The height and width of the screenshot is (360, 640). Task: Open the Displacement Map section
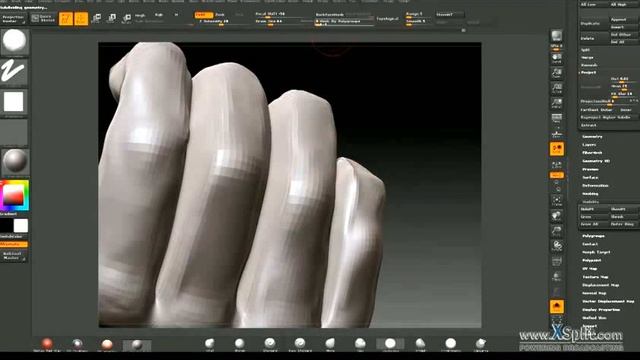coord(600,285)
